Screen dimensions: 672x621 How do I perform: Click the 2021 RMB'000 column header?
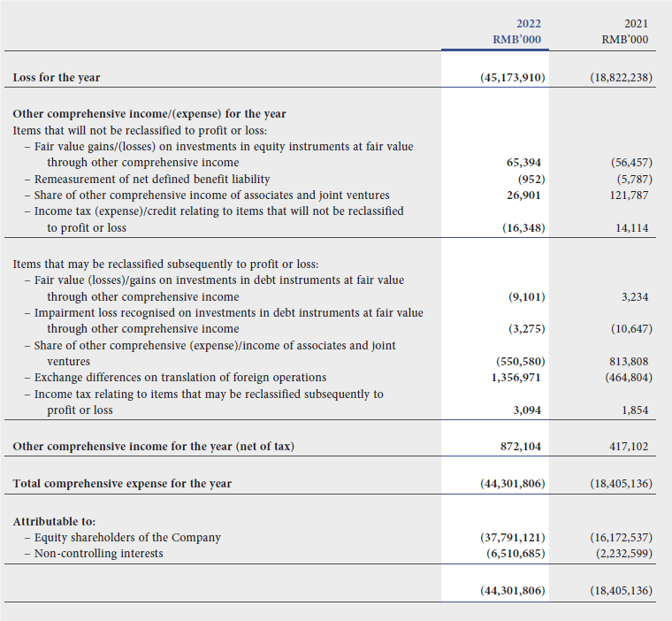(622, 31)
